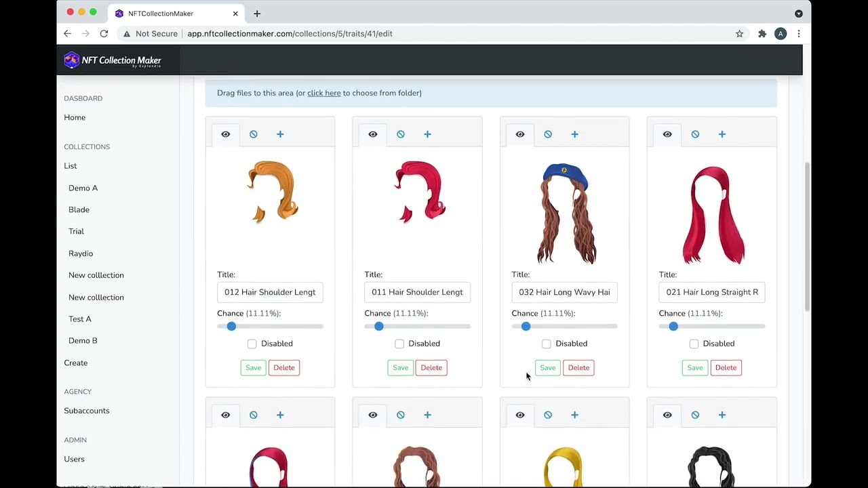Open the ban icon tab on 011 Hair card
This screenshot has height=488, width=868.
coord(401,134)
